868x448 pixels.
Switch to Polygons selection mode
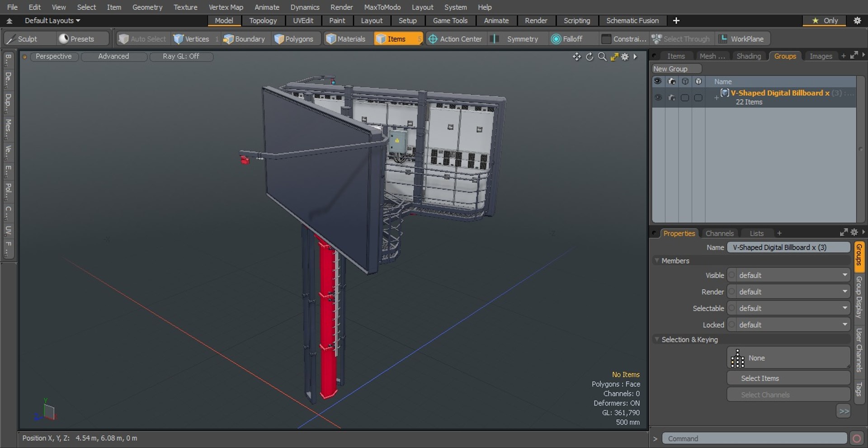tap(294, 39)
